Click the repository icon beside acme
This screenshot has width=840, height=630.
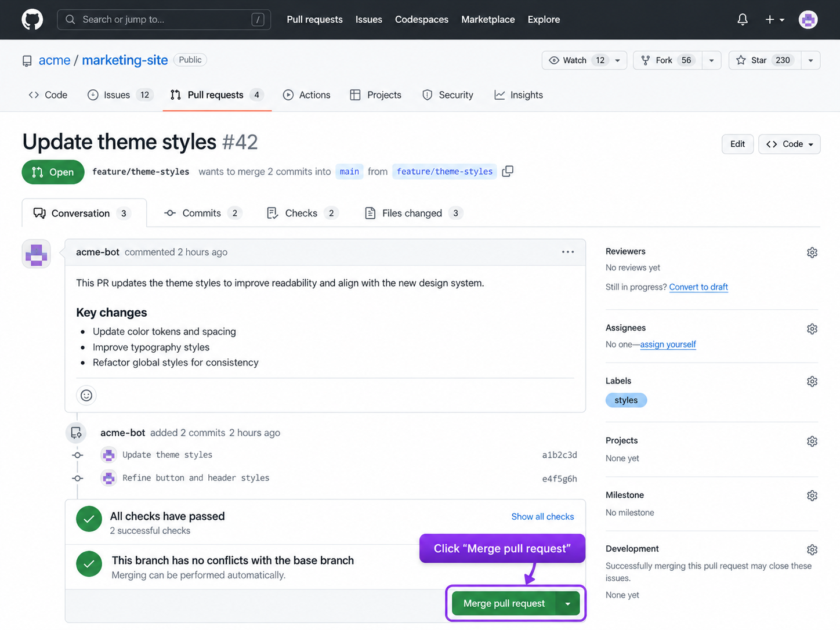point(27,61)
